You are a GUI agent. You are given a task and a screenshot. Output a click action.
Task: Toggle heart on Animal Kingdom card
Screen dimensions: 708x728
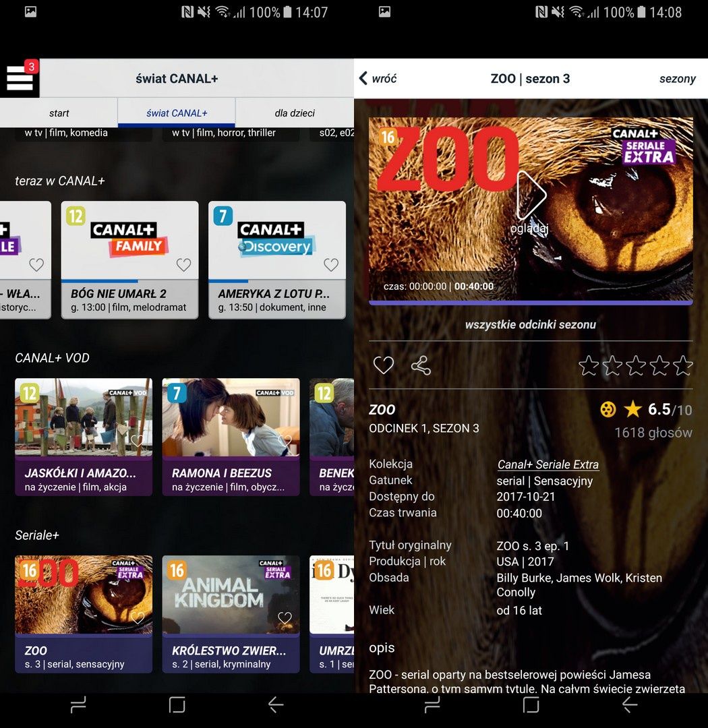(x=285, y=618)
